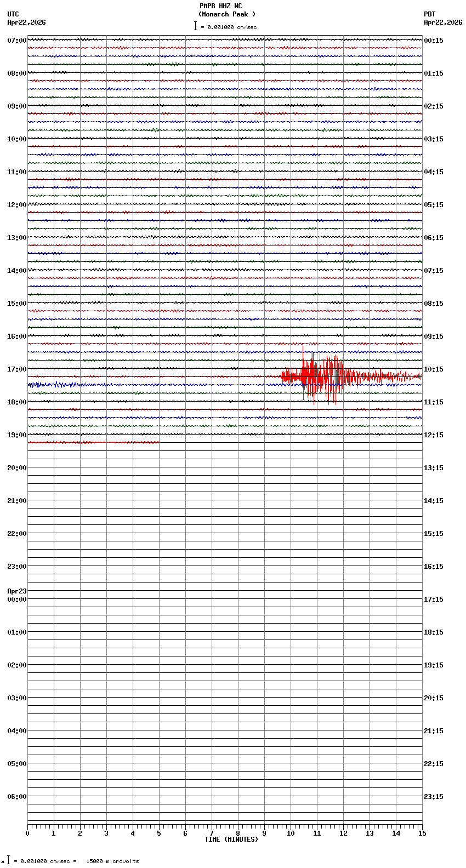Viewport: 466px width, 868px height.
Task: Click the 10:00 UTC time label
Action: coord(17,139)
